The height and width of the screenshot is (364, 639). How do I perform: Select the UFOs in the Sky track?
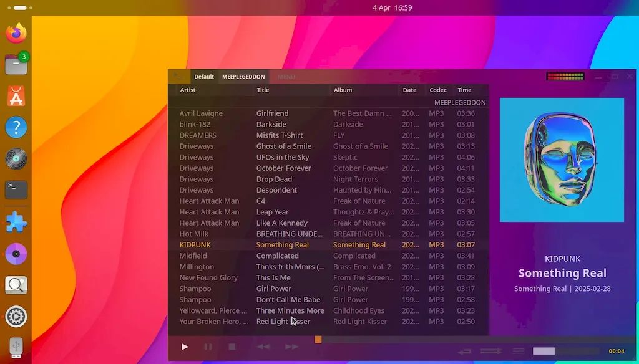pyautogui.click(x=328, y=157)
